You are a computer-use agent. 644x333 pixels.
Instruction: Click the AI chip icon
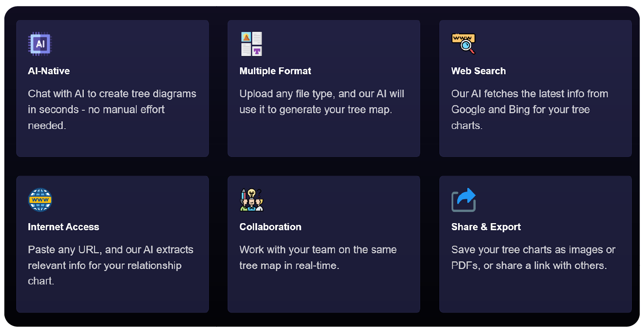click(x=40, y=44)
